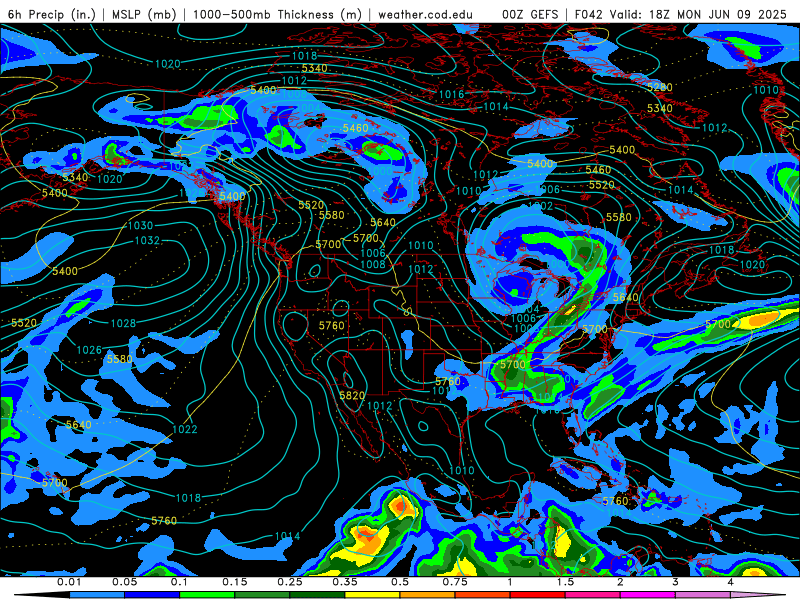The height and width of the screenshot is (600, 800).
Task: Click the 5280 thickness contour label
Action: [660, 87]
